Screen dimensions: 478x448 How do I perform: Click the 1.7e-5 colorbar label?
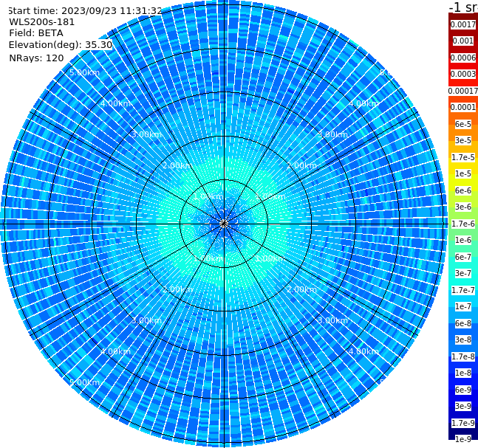[x=463, y=157]
